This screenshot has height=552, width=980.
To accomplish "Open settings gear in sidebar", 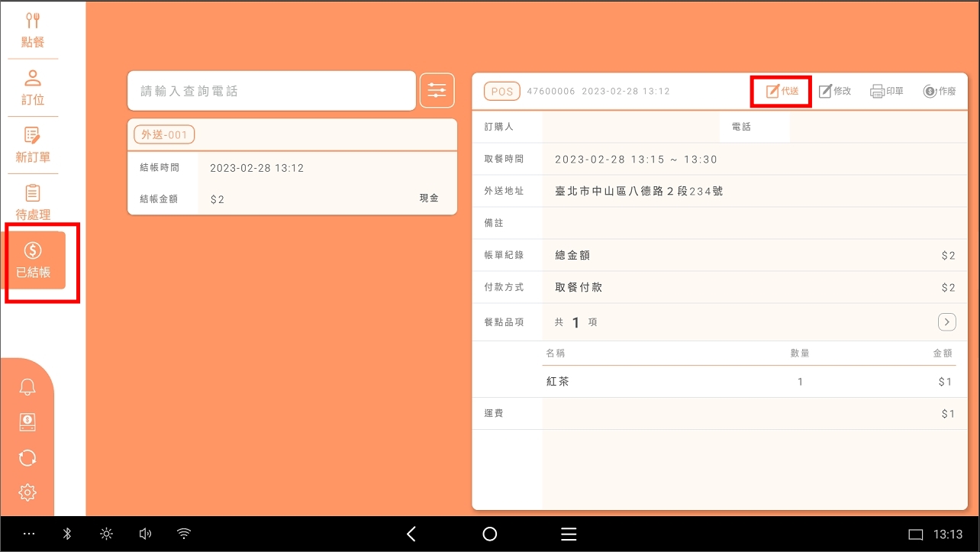I will click(x=27, y=492).
